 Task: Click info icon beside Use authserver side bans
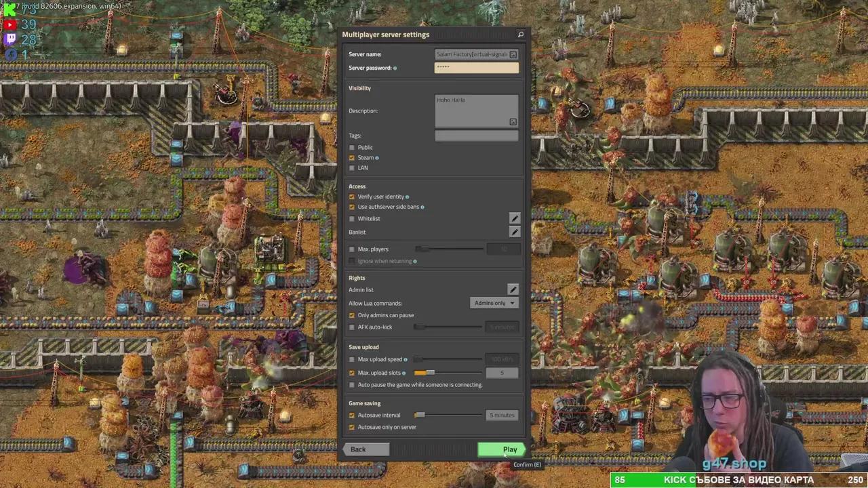pos(422,207)
